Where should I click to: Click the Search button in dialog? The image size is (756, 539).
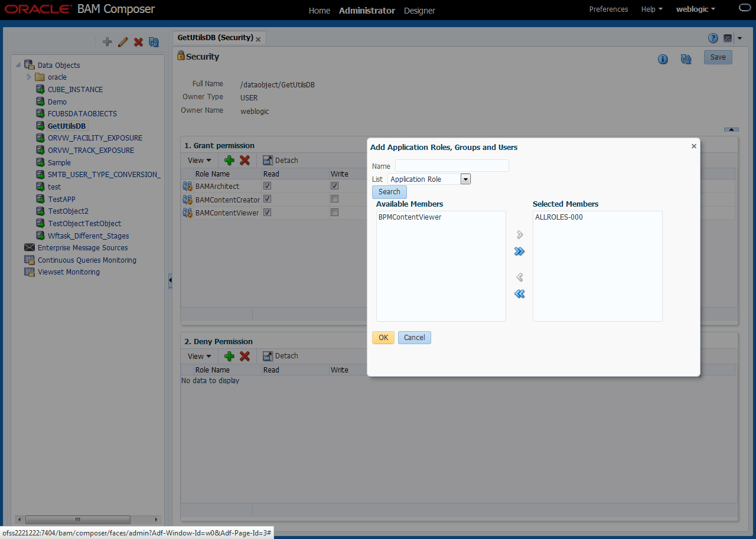click(x=389, y=192)
